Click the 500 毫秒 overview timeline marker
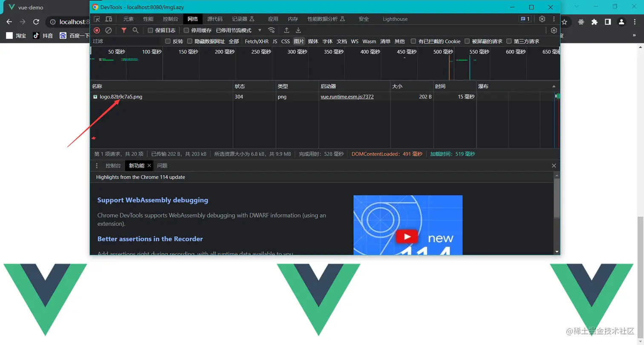 coord(443,51)
